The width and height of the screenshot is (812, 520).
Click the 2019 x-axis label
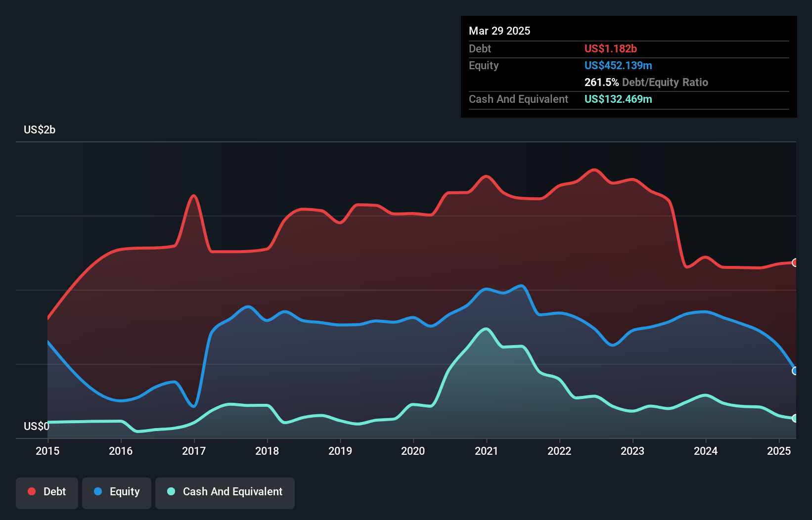pyautogui.click(x=340, y=451)
